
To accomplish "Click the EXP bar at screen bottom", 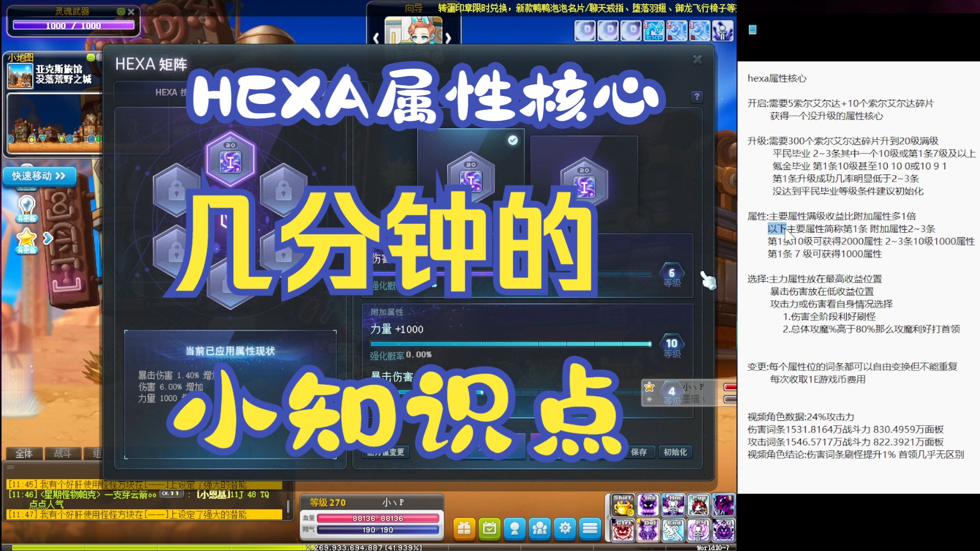I will click(367, 547).
